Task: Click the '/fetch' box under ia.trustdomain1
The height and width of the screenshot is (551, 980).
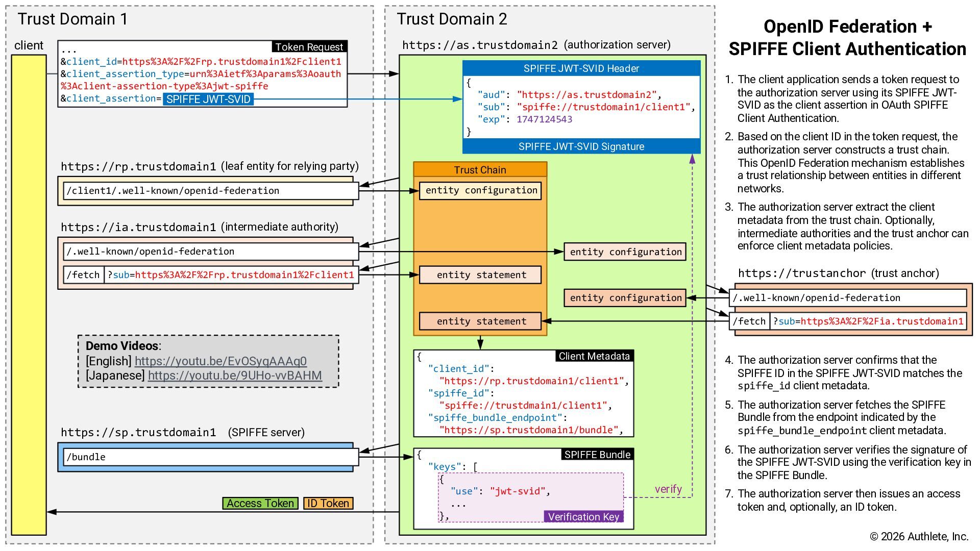Action: pyautogui.click(x=83, y=275)
